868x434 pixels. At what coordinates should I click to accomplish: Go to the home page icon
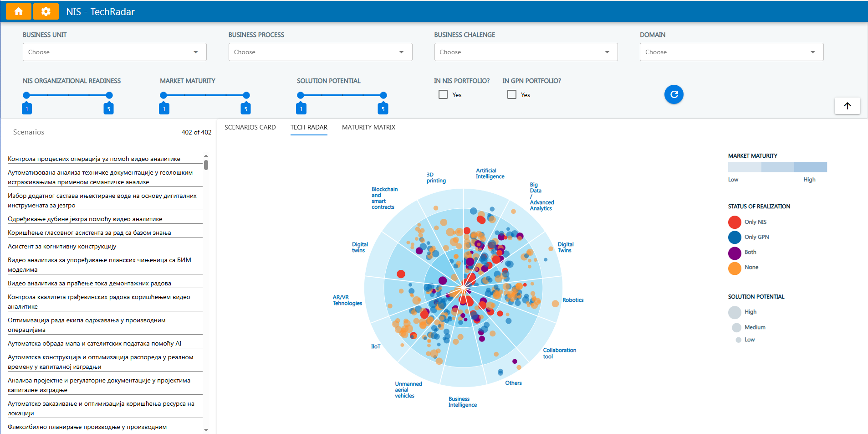19,11
